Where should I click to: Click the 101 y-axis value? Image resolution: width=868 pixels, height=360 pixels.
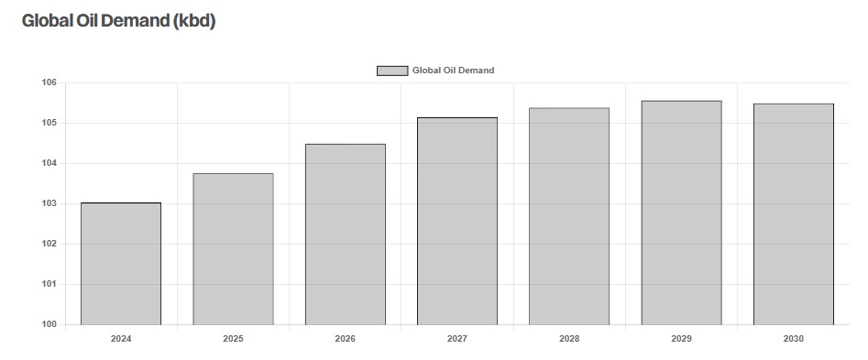pos(49,284)
